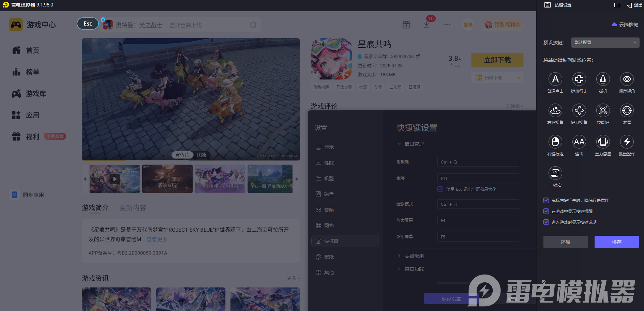Click the 雷电模拟器 app logo

tap(6, 5)
